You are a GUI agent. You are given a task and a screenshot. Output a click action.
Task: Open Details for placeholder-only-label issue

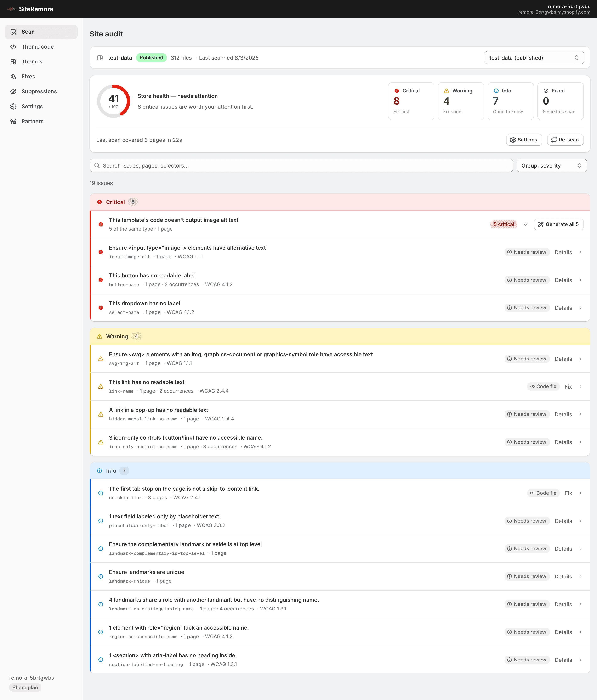pos(563,521)
